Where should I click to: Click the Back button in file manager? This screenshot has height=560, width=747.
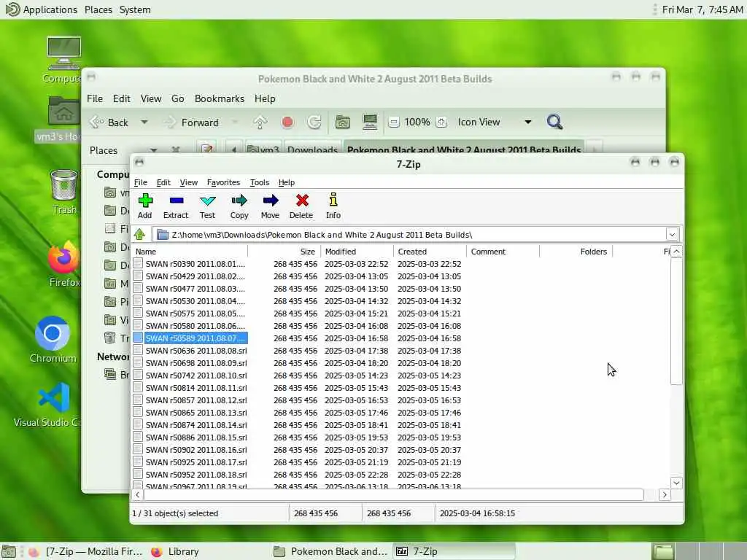point(109,122)
